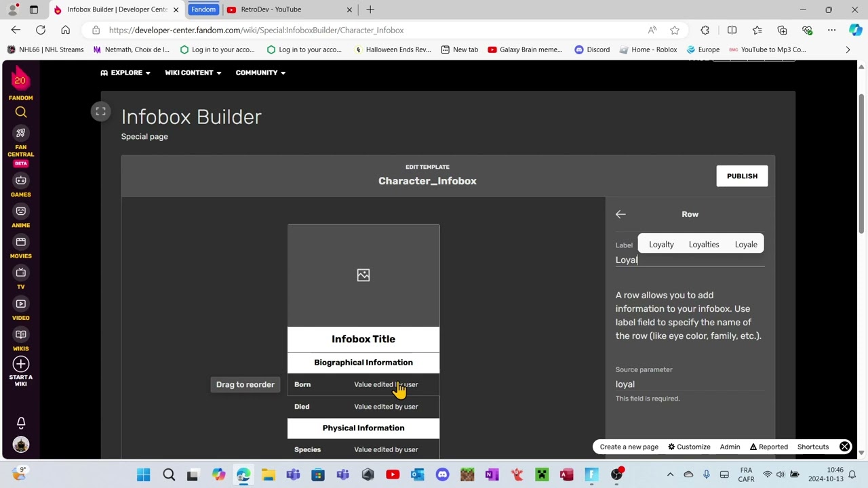Open the Movies sidebar icon
This screenshot has height=488, width=868.
[x=21, y=242]
